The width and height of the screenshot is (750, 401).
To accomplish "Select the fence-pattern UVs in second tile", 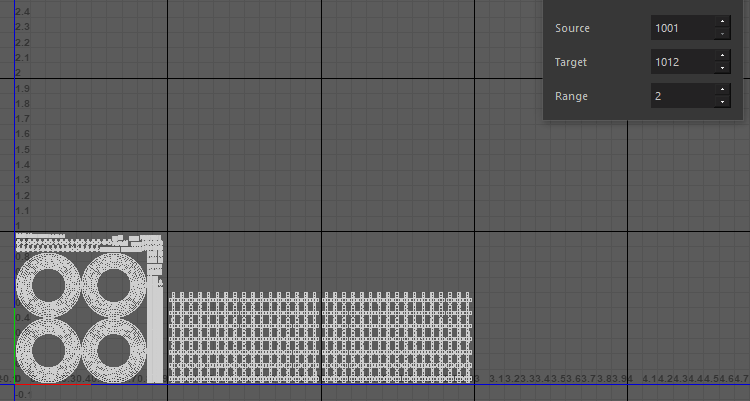I will pos(243,337).
